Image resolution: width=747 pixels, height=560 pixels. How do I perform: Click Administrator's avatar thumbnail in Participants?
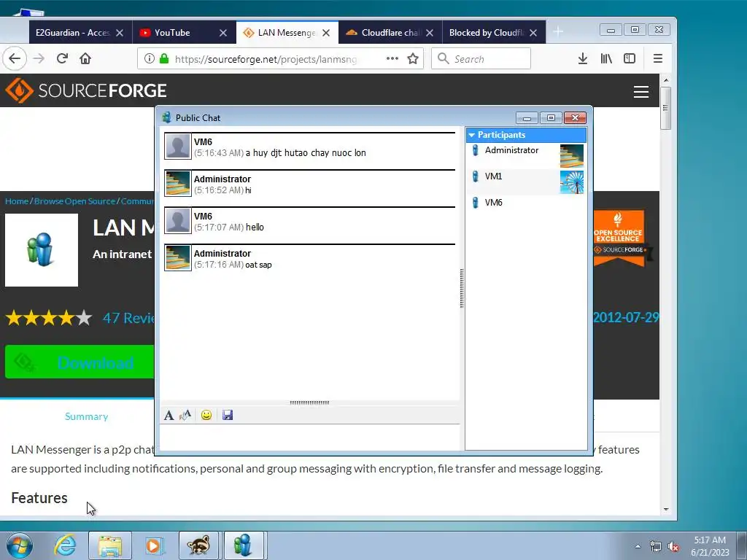572,156
